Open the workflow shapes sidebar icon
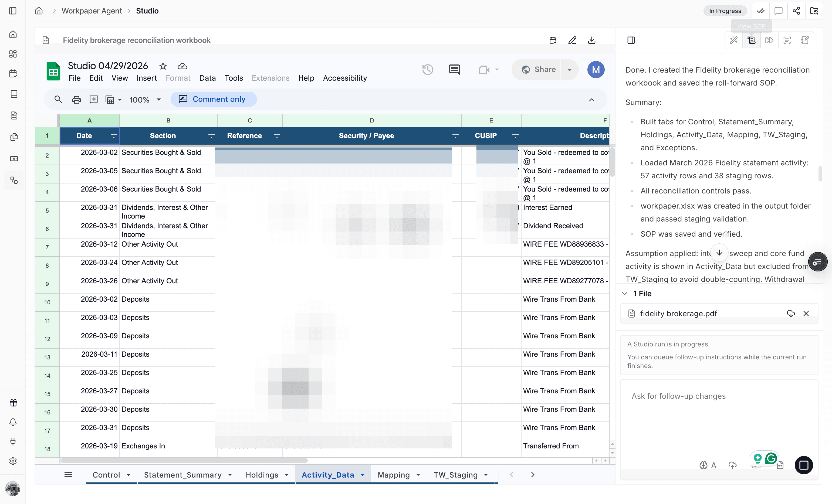Viewport: 832px width, 504px height. 14,180
